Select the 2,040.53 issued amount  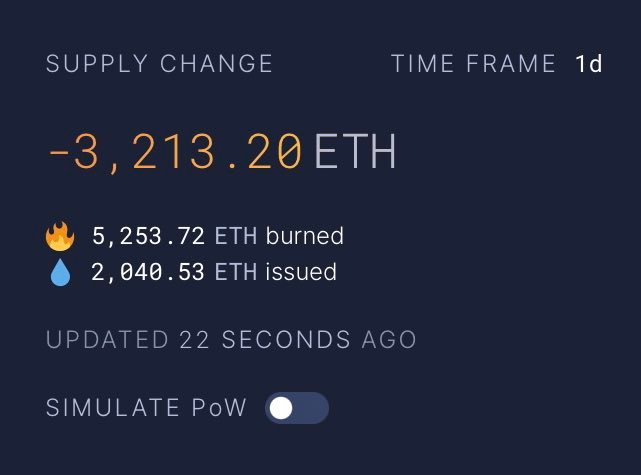click(148, 272)
